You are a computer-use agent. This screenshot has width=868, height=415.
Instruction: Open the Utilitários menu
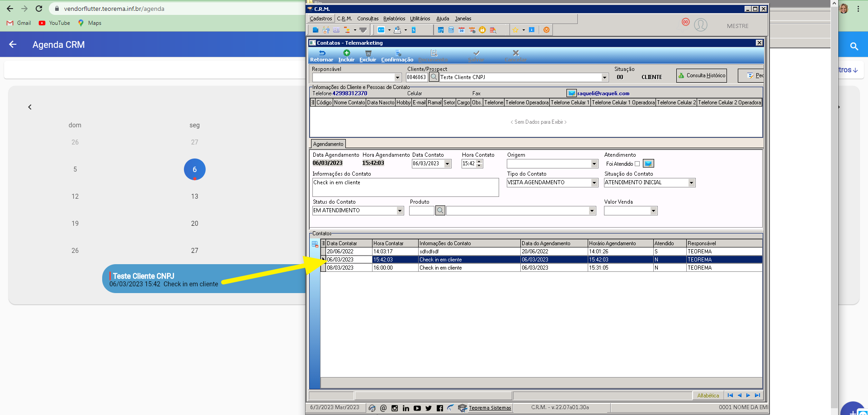point(420,19)
